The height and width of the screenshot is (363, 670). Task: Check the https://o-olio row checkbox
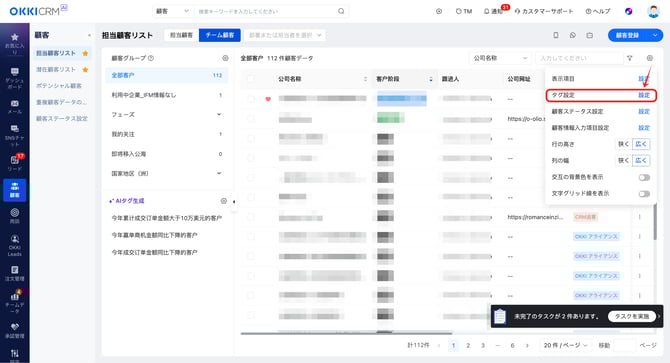coord(251,119)
